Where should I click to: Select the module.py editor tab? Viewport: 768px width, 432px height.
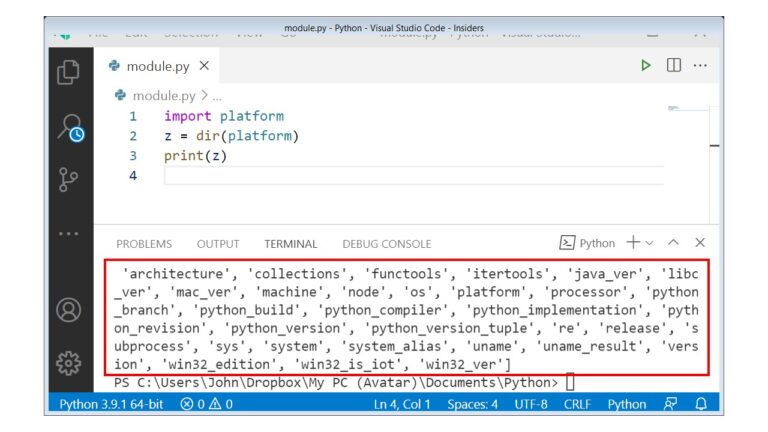[157, 66]
